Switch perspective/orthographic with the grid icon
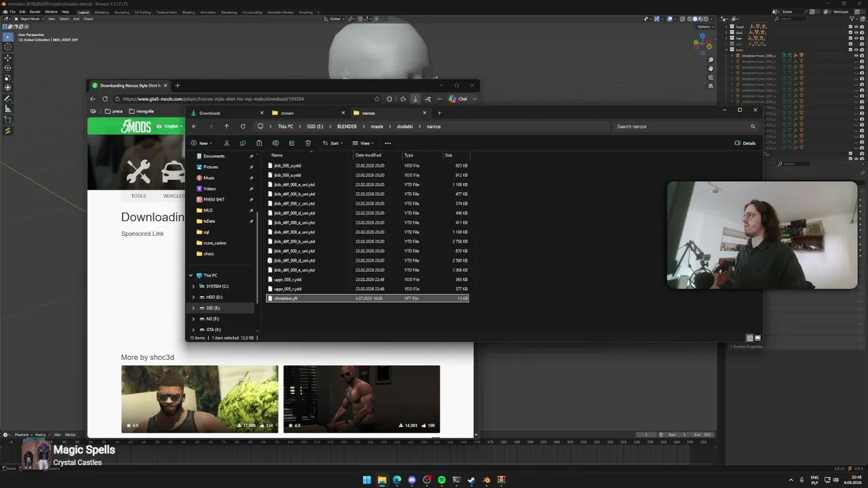The height and width of the screenshot is (488, 868). click(711, 86)
